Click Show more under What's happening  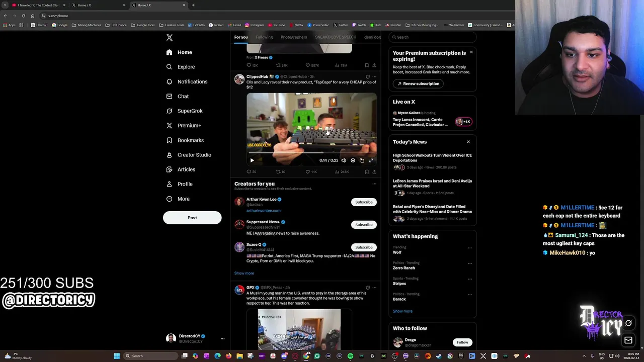(x=403, y=311)
